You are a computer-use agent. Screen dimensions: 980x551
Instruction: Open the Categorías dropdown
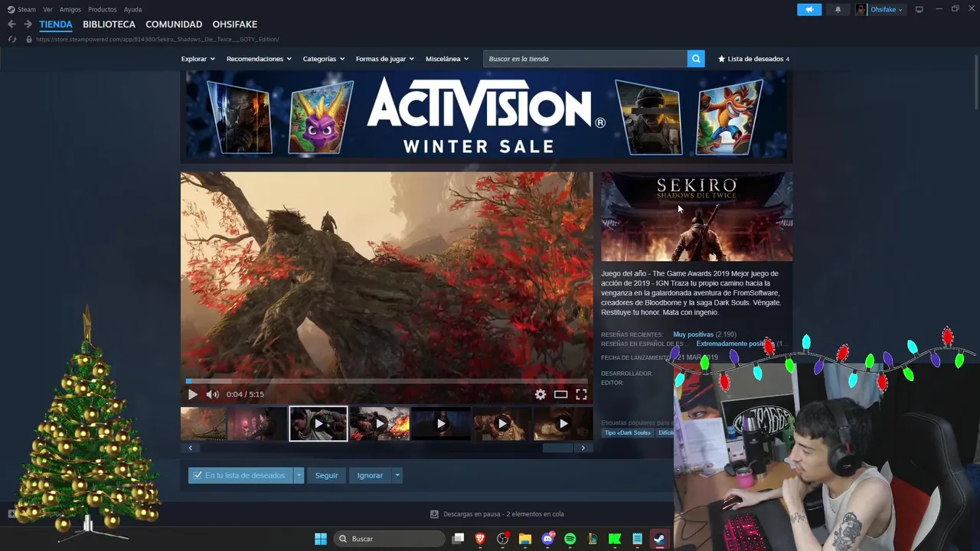pyautogui.click(x=323, y=59)
